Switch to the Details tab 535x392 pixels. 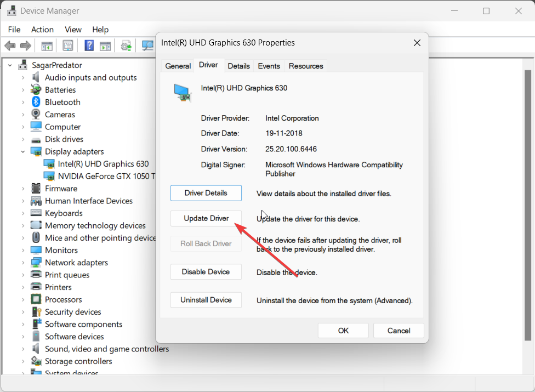(x=238, y=66)
